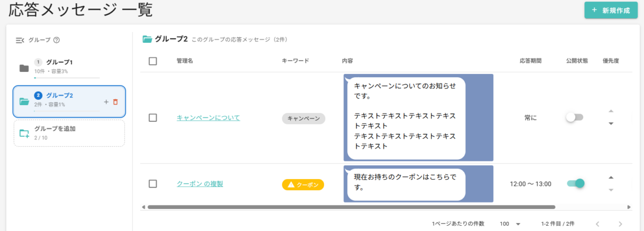Enable the 公開状態 toggle for キャンペーンについて

(574, 117)
